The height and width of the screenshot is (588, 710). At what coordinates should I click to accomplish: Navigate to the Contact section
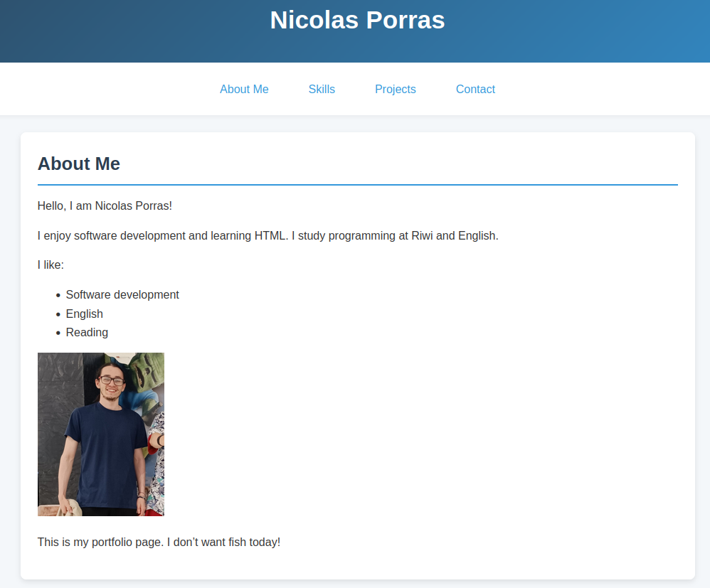point(475,89)
